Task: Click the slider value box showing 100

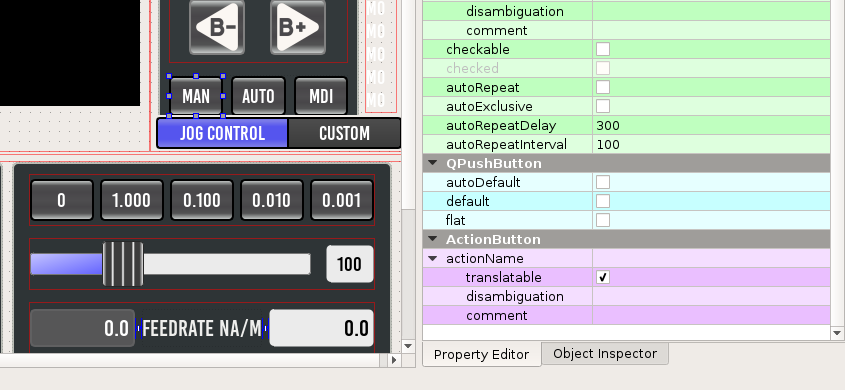Action: [x=350, y=264]
